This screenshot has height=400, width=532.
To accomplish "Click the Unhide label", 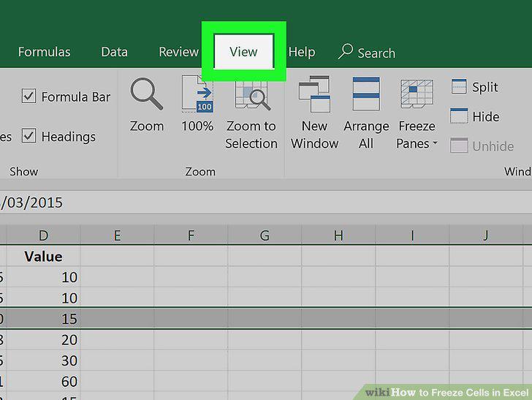I will coord(493,146).
